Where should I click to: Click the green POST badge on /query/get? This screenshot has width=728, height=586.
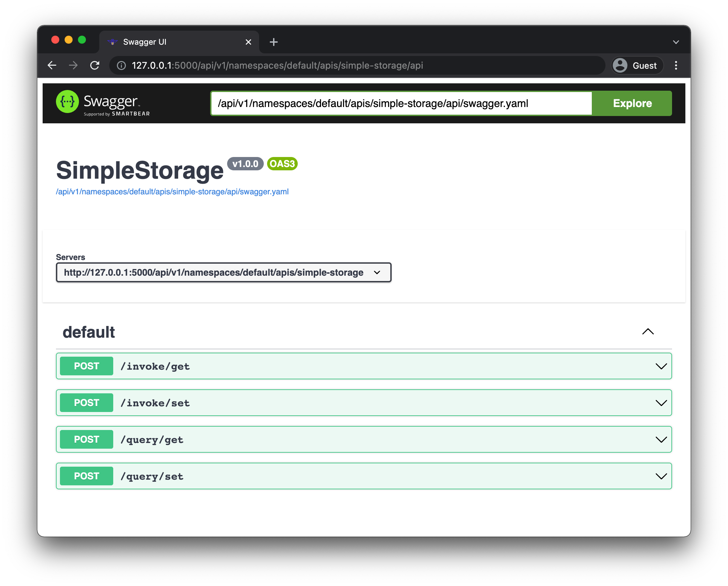[x=86, y=439]
